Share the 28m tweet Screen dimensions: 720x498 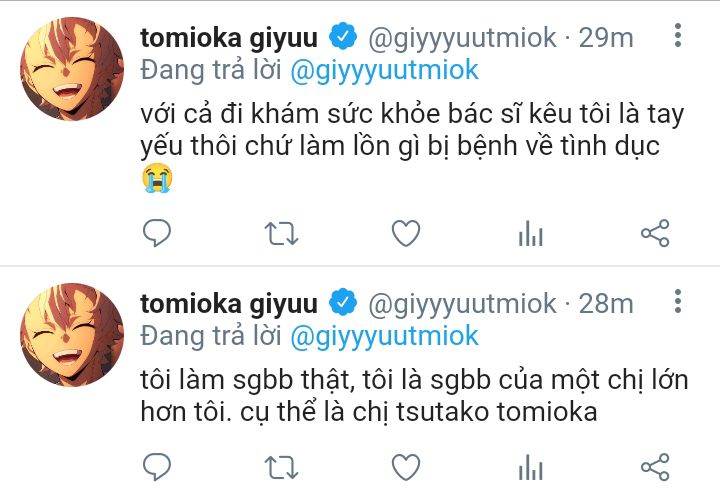(x=655, y=467)
